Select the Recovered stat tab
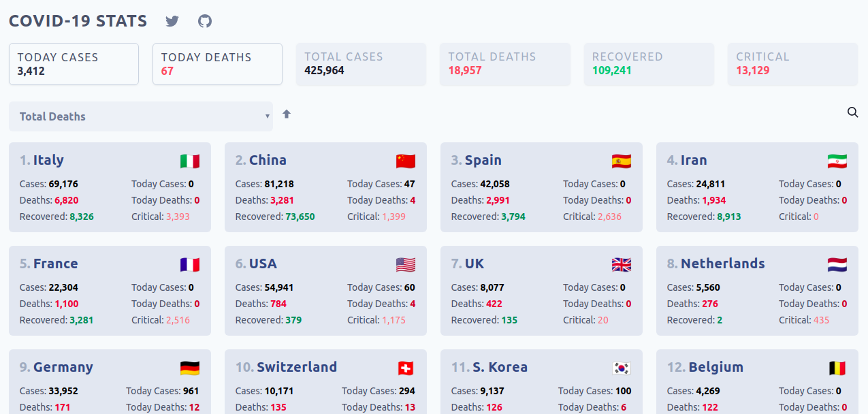Image resolution: width=868 pixels, height=414 pixels. point(649,64)
